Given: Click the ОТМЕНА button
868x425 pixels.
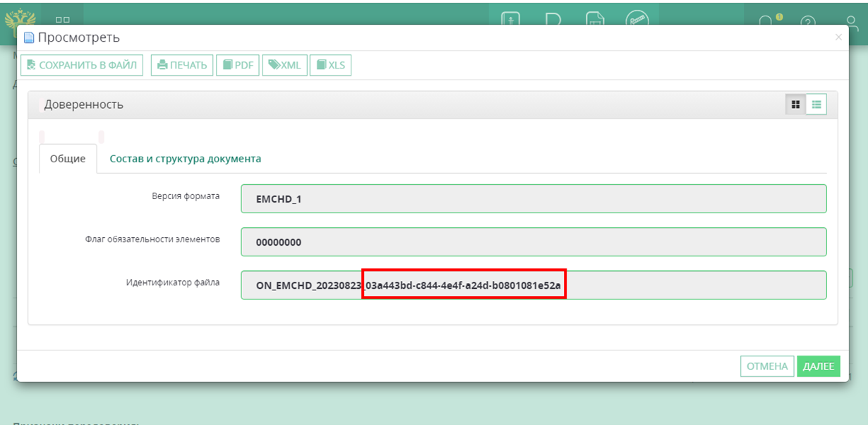Looking at the screenshot, I should point(767,366).
